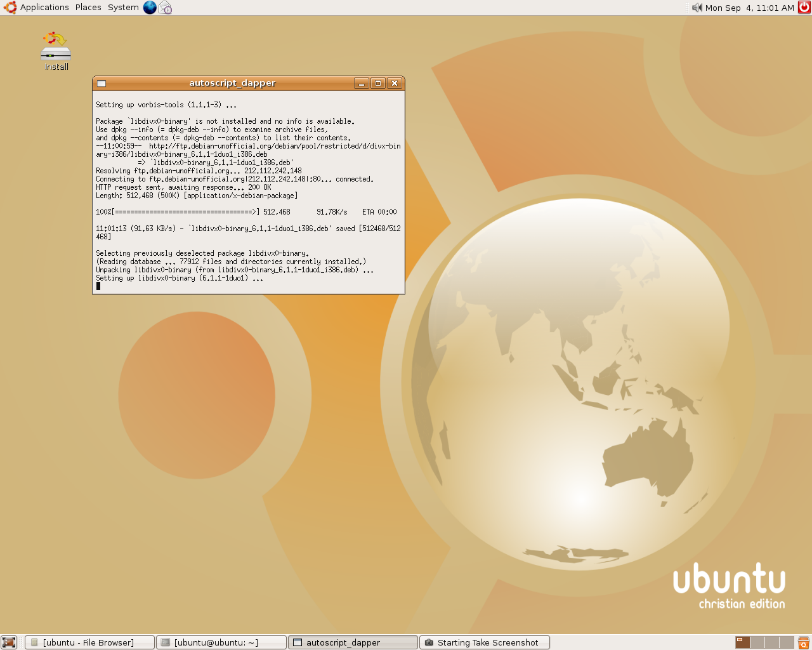Switch to the fourth workspace
812x650 pixels.
point(787,642)
